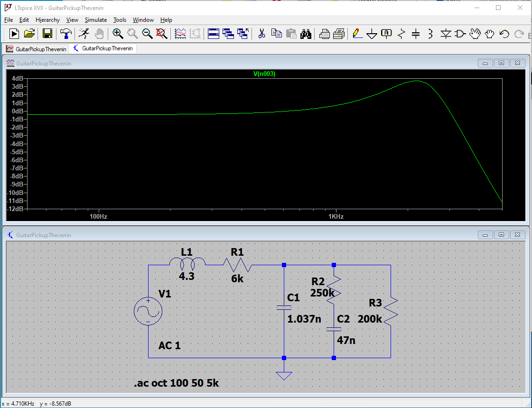
Task: Click the .ac oct 100 50 5k directive
Action: point(176,383)
